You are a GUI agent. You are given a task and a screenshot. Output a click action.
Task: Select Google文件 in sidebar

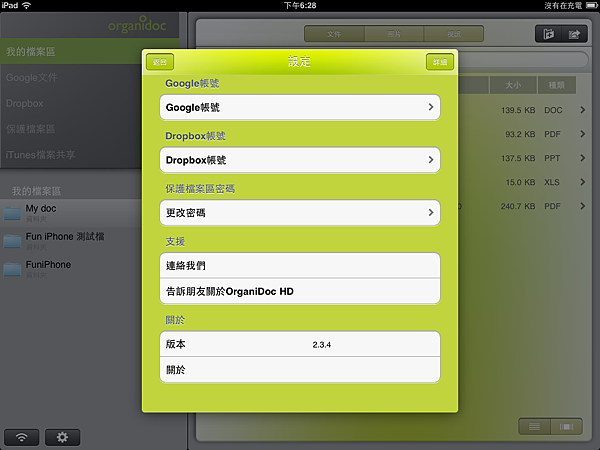tap(71, 77)
